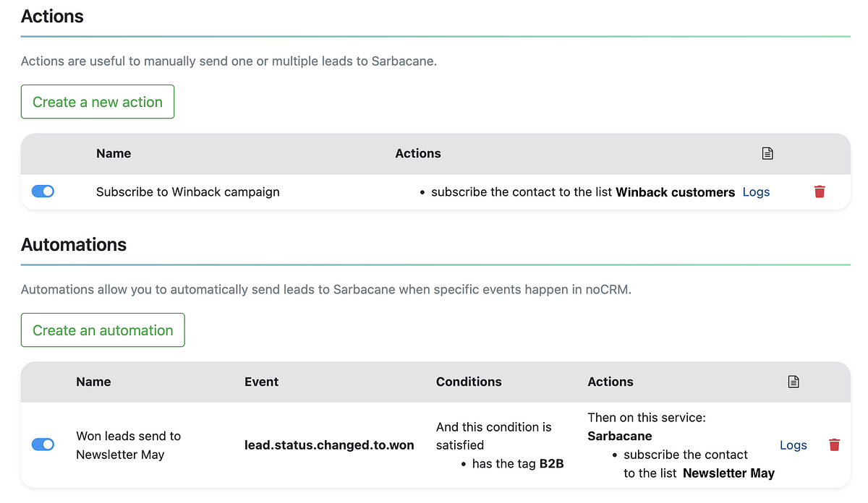Select the Conditions column header
Viewport: 868px width, 503px height.
(x=469, y=382)
